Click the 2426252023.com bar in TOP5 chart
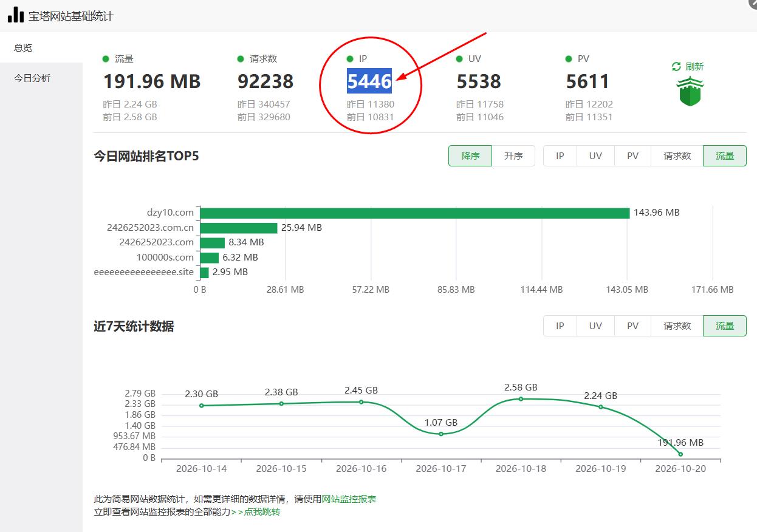The width and height of the screenshot is (757, 532). [213, 242]
